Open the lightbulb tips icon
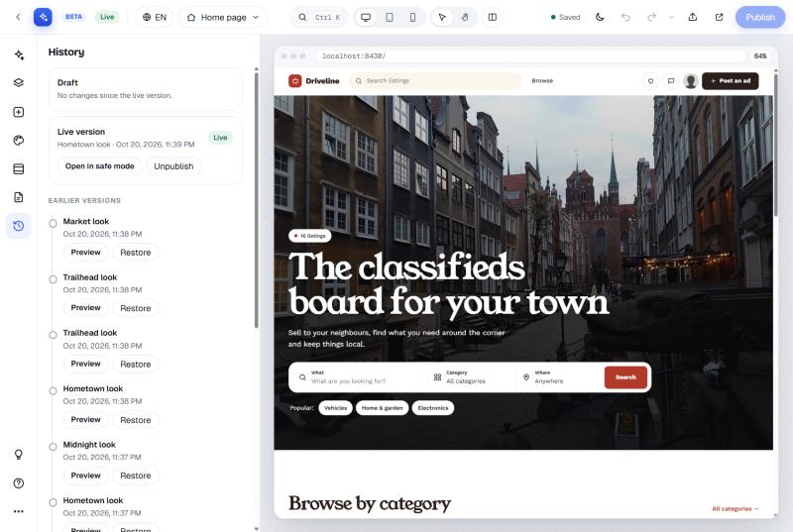This screenshot has width=793, height=532. 19,454
